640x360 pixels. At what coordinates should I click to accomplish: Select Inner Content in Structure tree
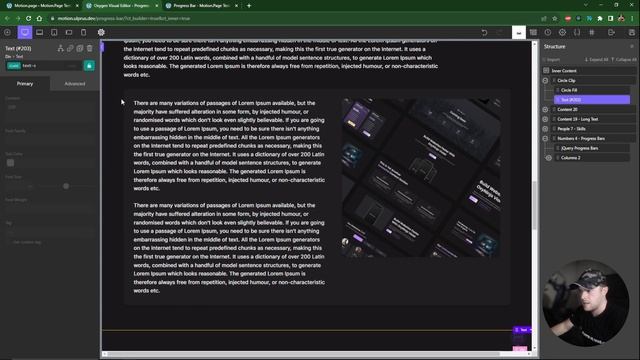pyautogui.click(x=589, y=71)
